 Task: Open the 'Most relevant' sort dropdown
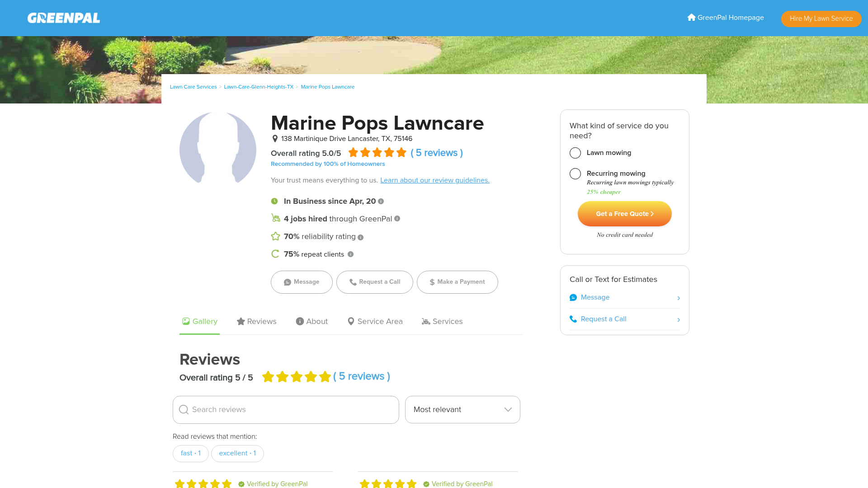pos(462,409)
